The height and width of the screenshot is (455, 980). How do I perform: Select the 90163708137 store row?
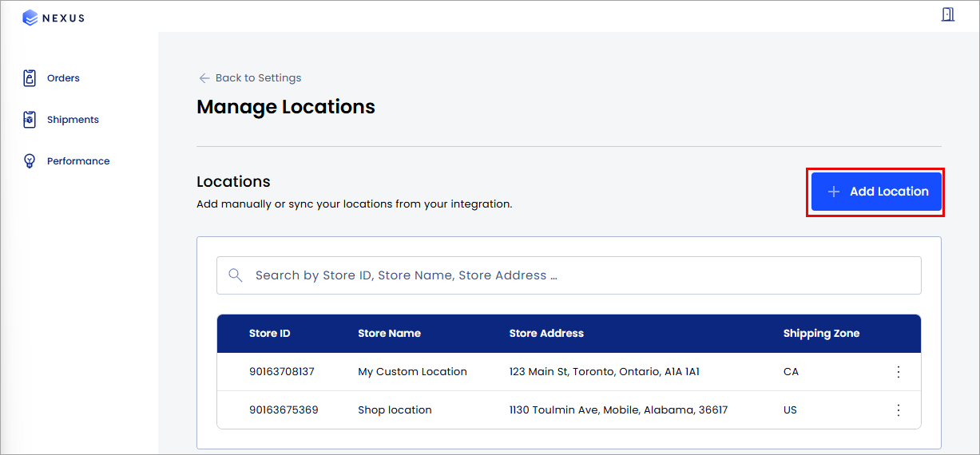pyautogui.click(x=569, y=372)
